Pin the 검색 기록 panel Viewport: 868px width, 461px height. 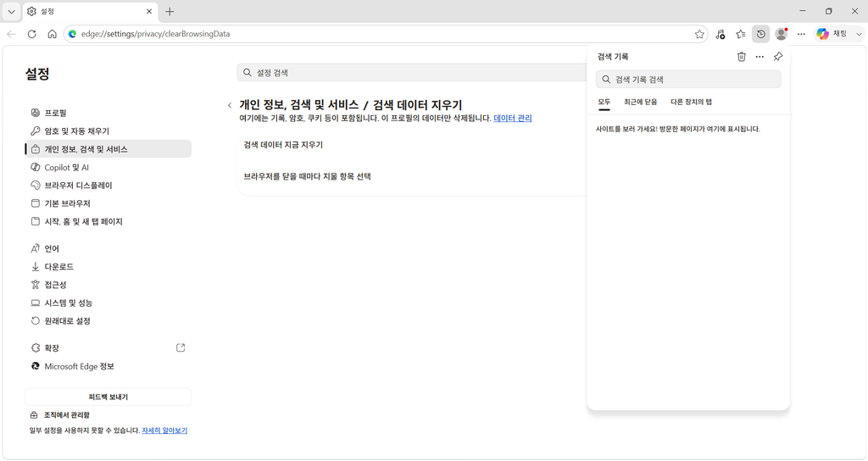click(x=778, y=57)
